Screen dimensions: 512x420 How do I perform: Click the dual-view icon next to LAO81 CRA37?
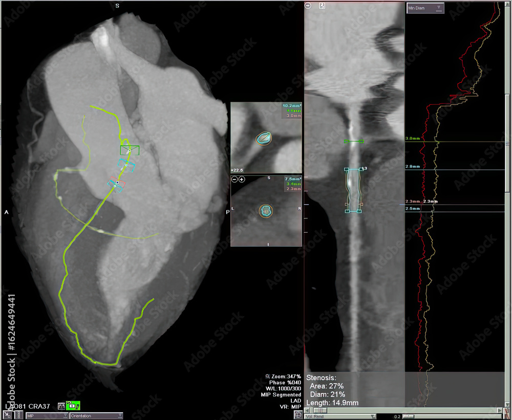(61, 406)
